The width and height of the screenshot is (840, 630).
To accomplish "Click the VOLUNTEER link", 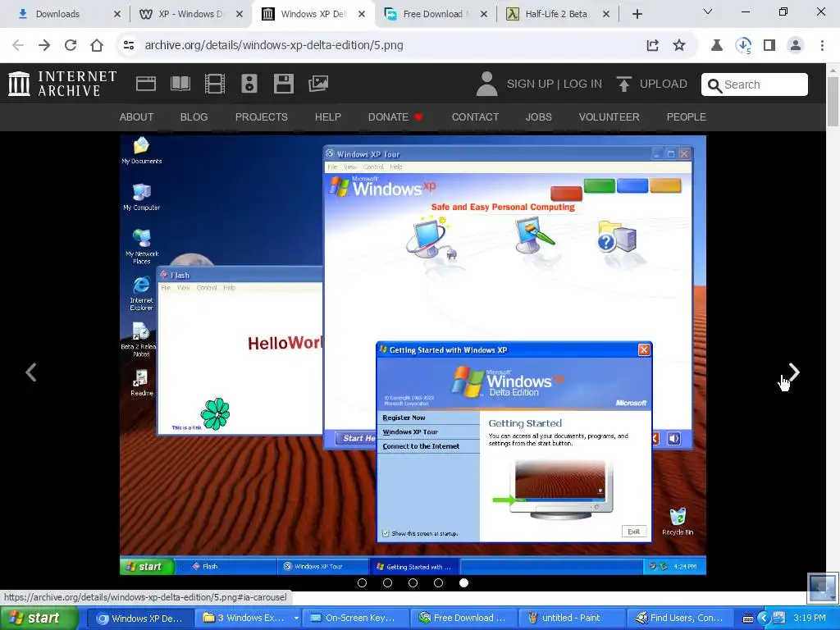I will click(609, 116).
